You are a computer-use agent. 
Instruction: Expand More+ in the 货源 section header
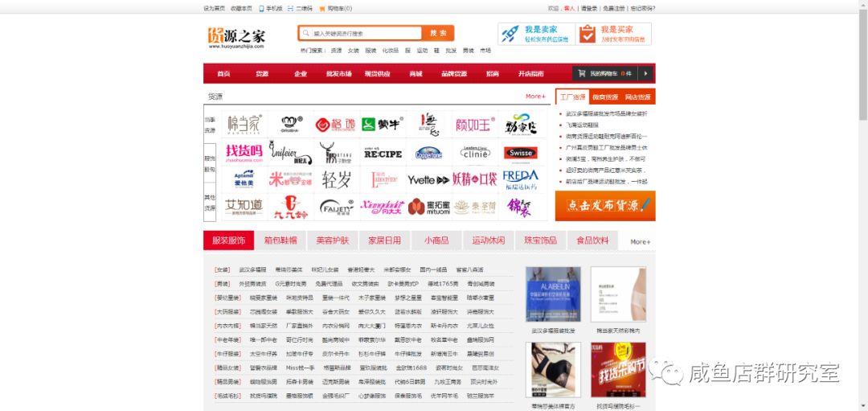(535, 97)
